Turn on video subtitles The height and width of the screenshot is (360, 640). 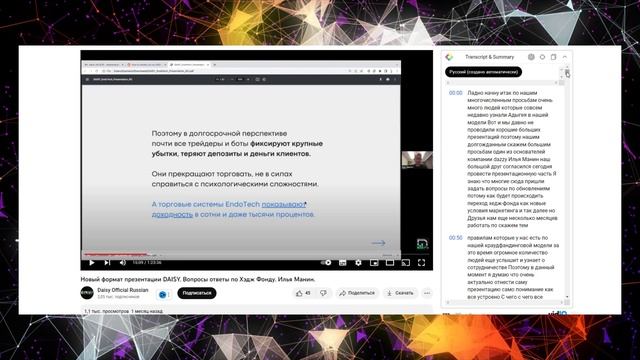[342, 263]
